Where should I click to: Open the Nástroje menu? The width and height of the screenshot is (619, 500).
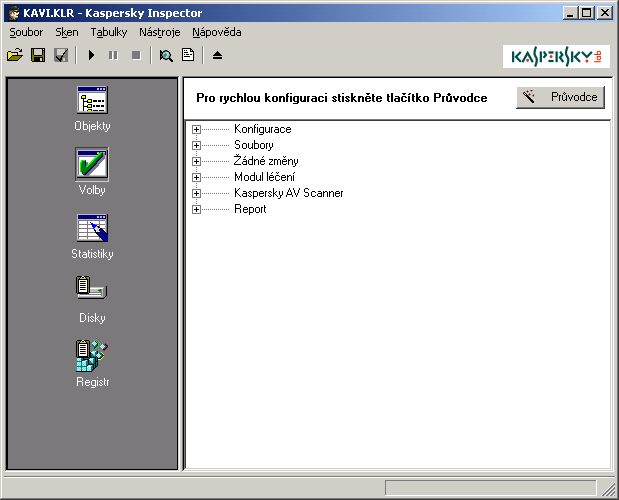tap(159, 32)
